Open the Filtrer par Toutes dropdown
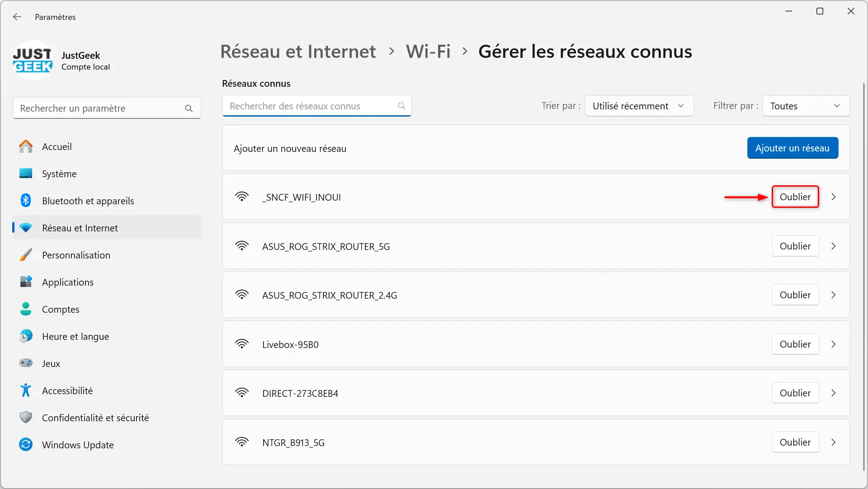Image resolution: width=868 pixels, height=489 pixels. point(806,106)
